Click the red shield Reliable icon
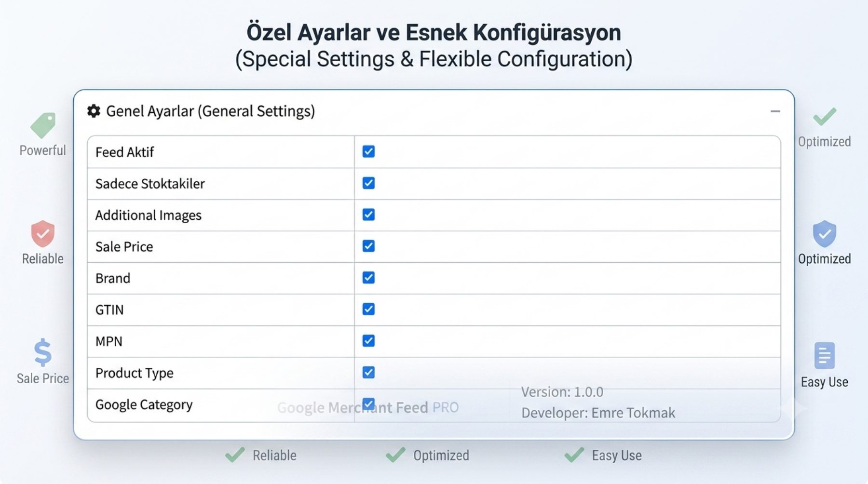This screenshot has height=484, width=868. (43, 234)
